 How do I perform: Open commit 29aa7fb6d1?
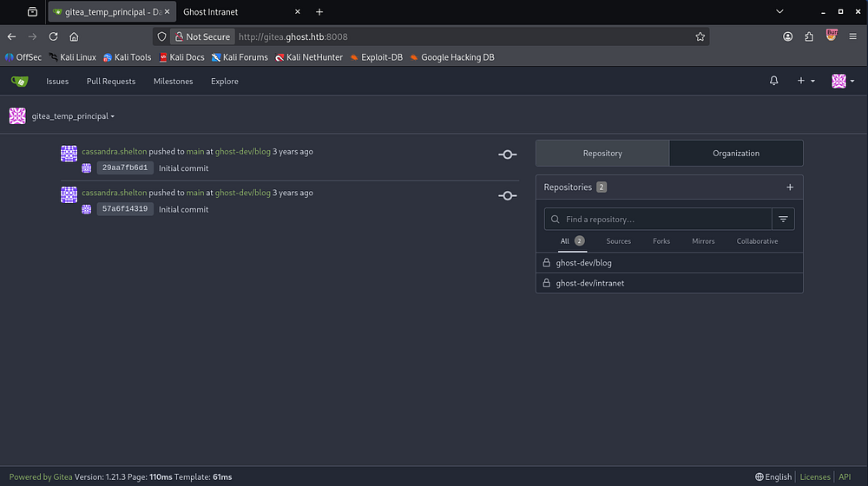click(x=125, y=167)
